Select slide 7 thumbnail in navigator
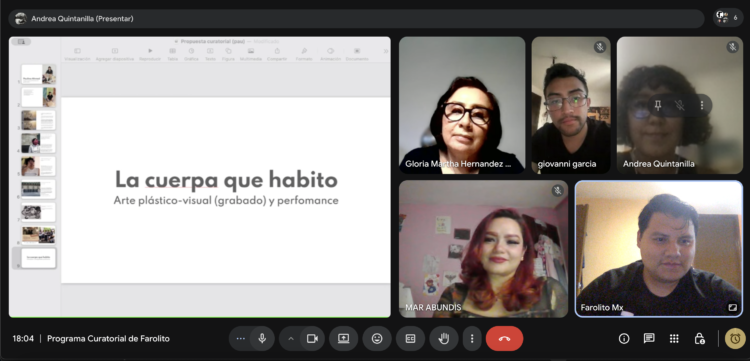750x361 pixels. pyautogui.click(x=38, y=212)
